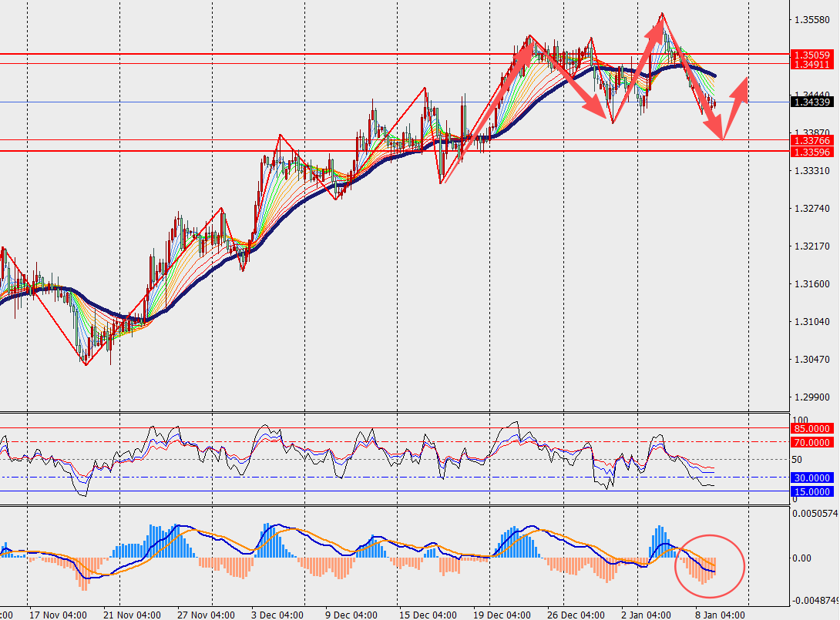Select the 85.0000 oscillator level label
The width and height of the screenshot is (840, 620).
811,427
